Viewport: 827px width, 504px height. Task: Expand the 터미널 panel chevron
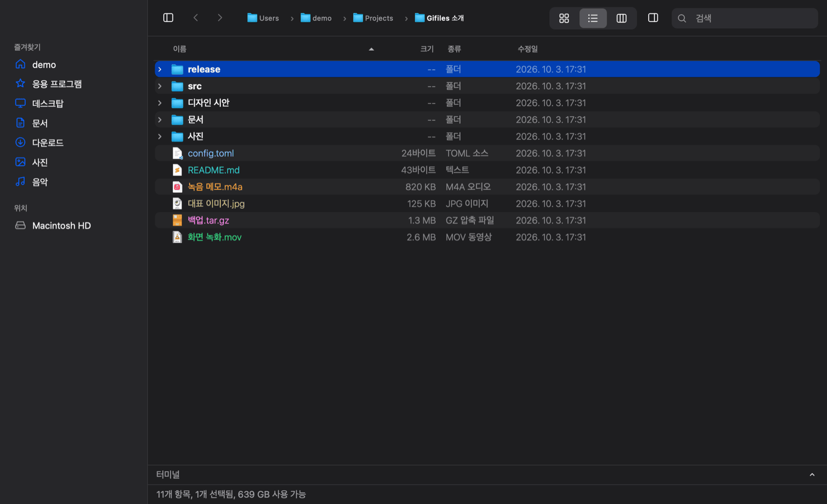click(812, 475)
